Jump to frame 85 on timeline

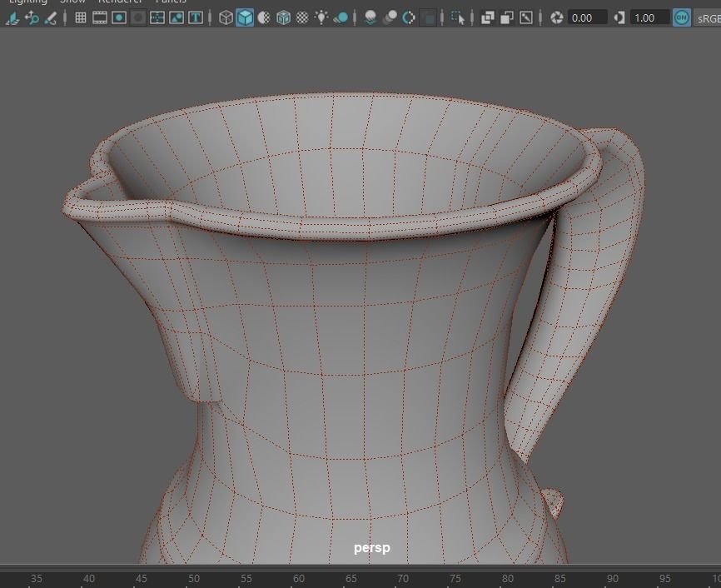560,579
